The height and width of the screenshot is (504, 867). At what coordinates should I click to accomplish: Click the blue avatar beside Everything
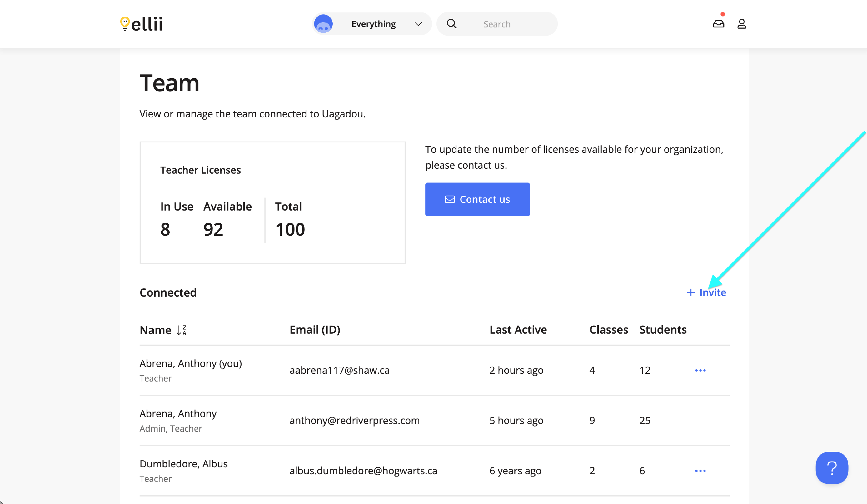pos(323,24)
